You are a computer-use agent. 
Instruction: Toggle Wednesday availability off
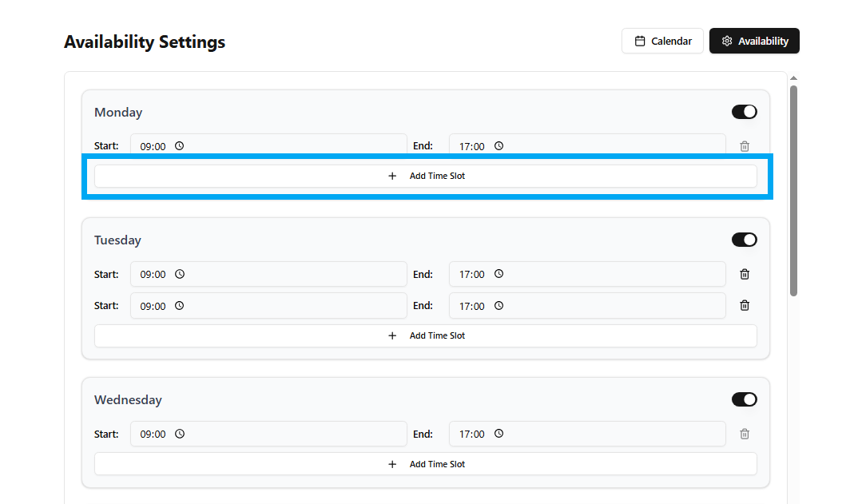744,399
